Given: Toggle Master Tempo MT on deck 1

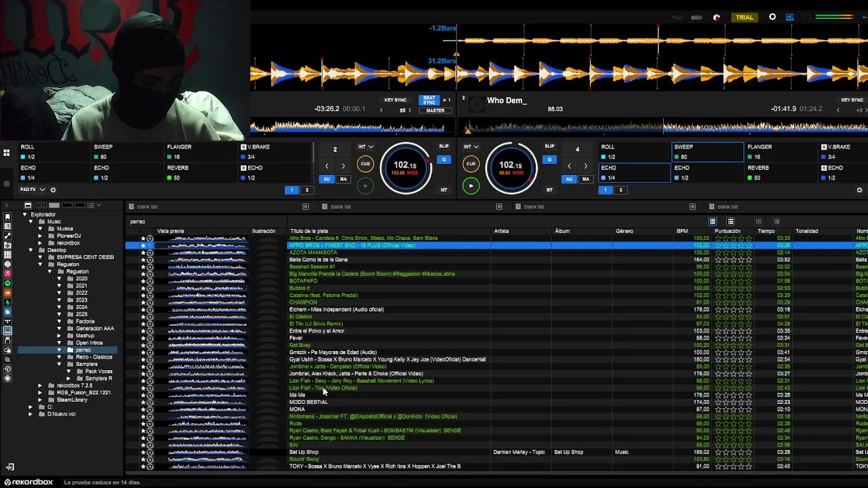Looking at the screenshot, I should pos(443,190).
